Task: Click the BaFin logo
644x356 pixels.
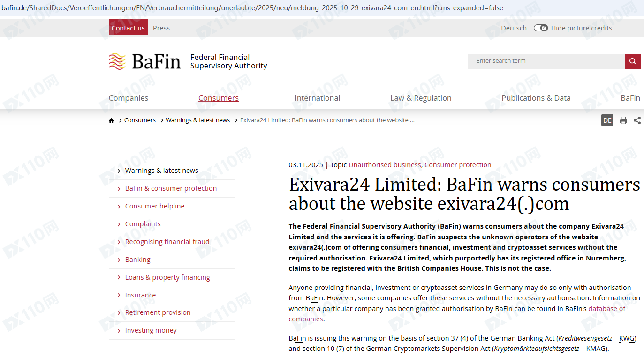Action: click(x=144, y=61)
